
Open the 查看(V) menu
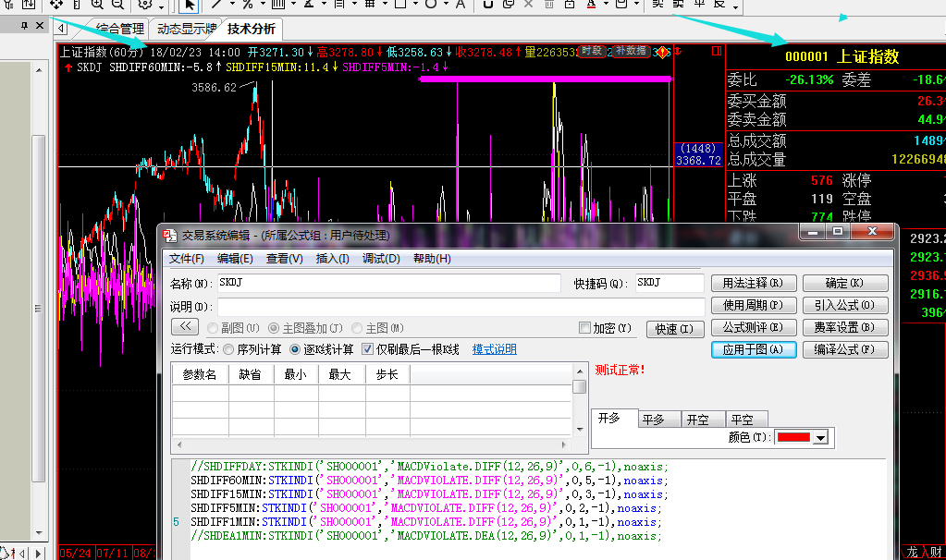[x=284, y=259]
